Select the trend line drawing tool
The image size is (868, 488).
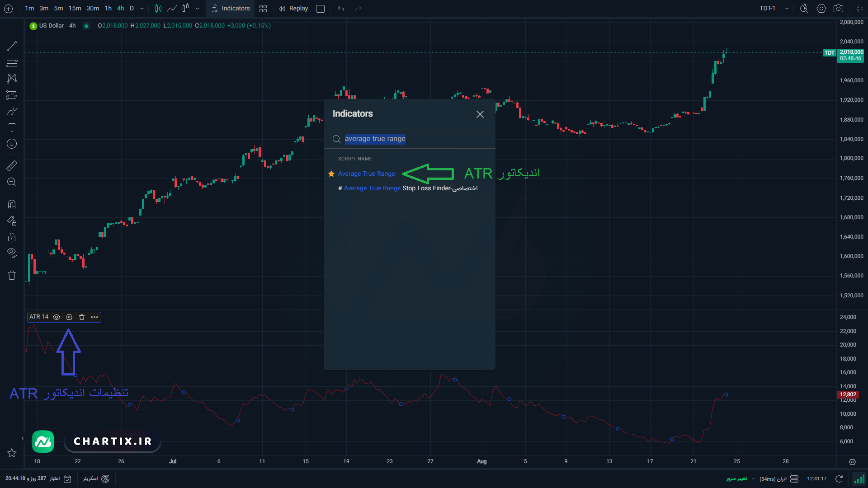(12, 46)
